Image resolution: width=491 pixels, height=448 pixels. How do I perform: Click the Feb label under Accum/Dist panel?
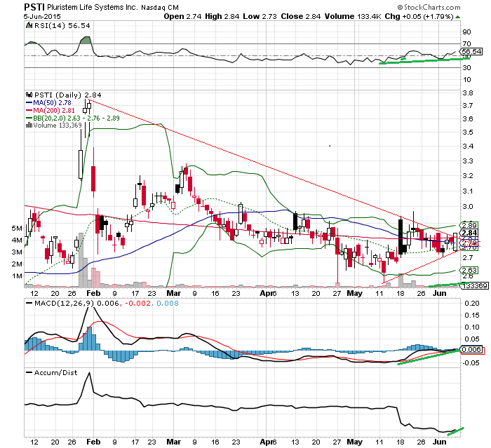point(93,442)
